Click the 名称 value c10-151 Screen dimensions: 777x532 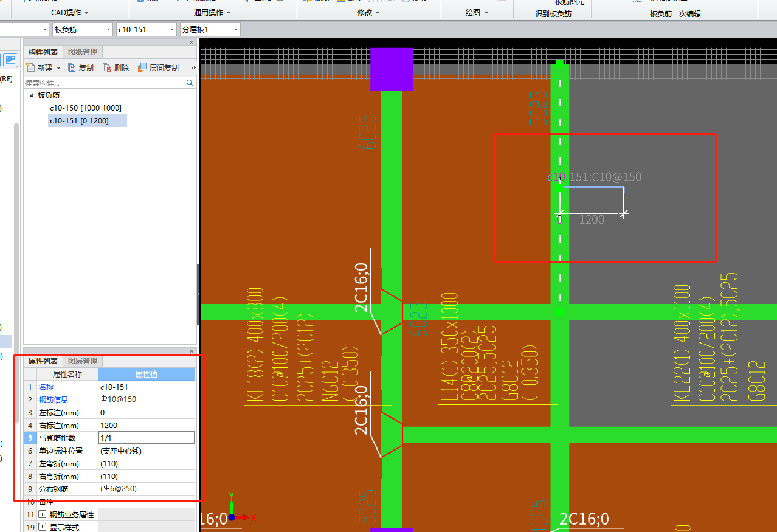tap(147, 387)
